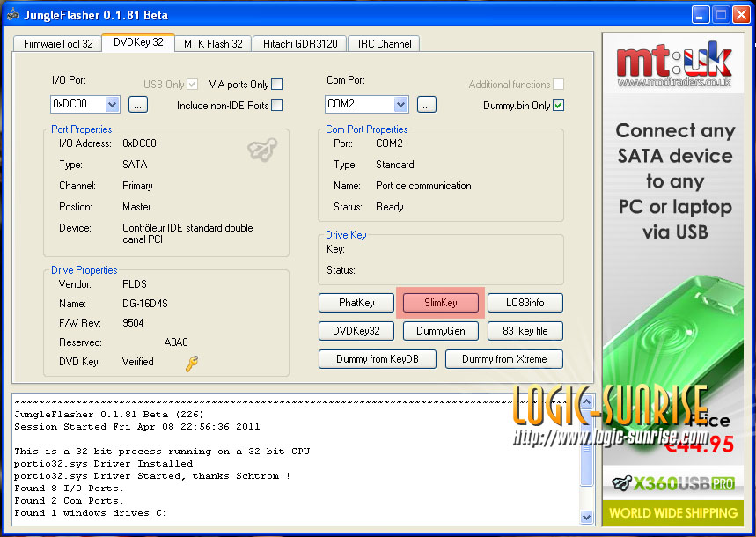Image resolution: width=756 pixels, height=537 pixels.
Task: Click the grayed USB icon in Port Properties
Action: [x=262, y=150]
